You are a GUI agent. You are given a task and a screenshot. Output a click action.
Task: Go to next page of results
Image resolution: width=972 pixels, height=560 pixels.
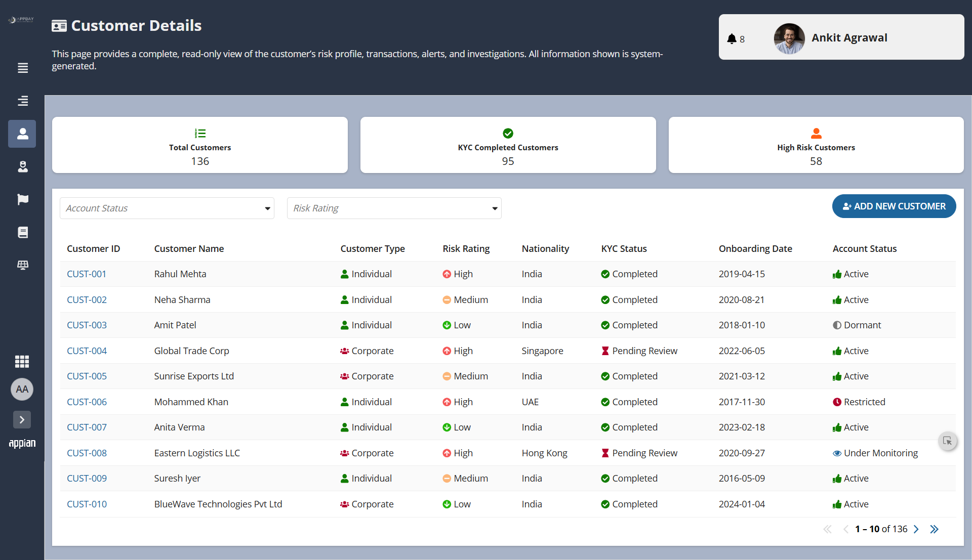[x=916, y=529]
